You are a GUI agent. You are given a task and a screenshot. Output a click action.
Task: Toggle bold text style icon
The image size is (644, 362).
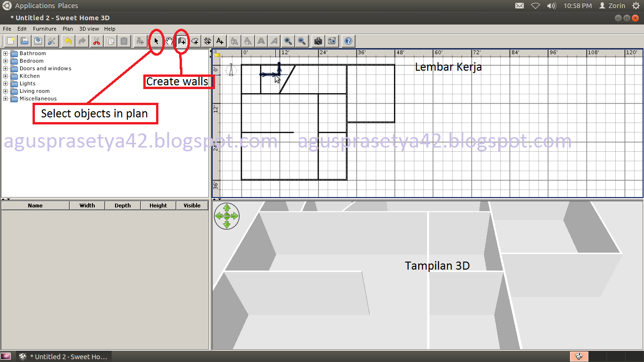tap(261, 41)
